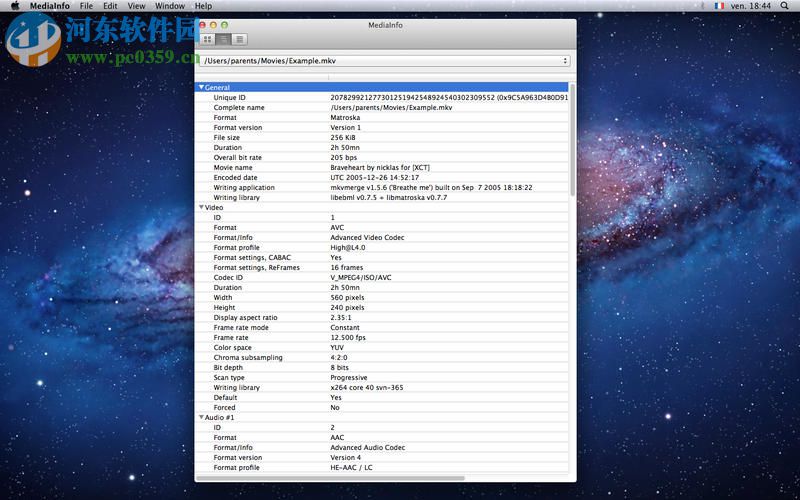Select the Format settings, ReFrames label
This screenshot has width=800, height=500.
tap(257, 267)
